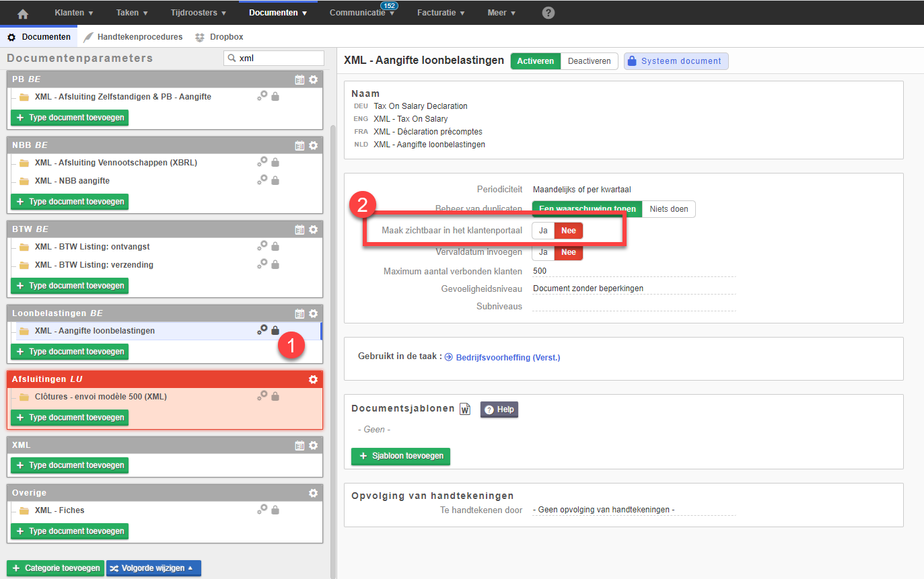
Task: Set klantenportaal visibility to Nee
Action: point(569,231)
